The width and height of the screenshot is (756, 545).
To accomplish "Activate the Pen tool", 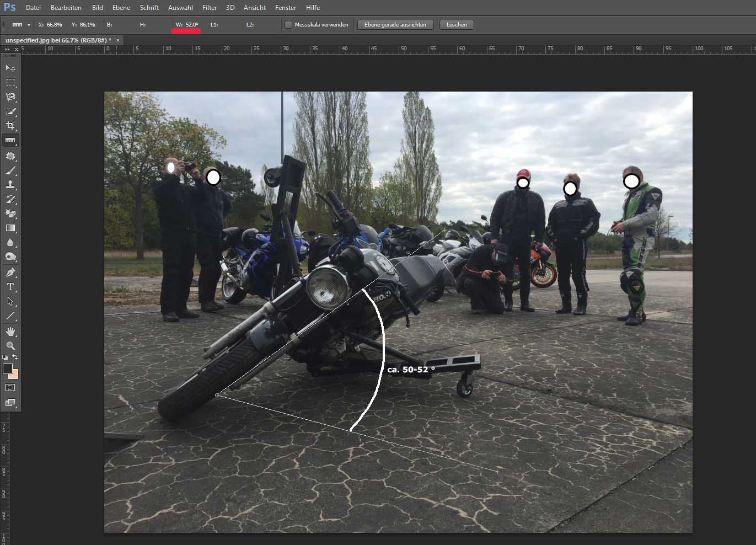I will (10, 272).
